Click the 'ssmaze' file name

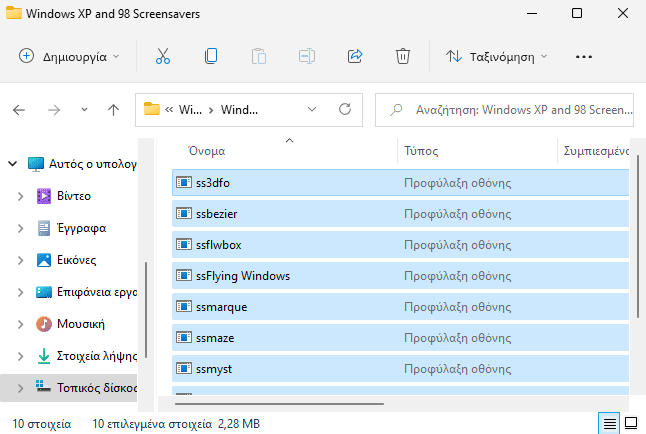point(215,338)
